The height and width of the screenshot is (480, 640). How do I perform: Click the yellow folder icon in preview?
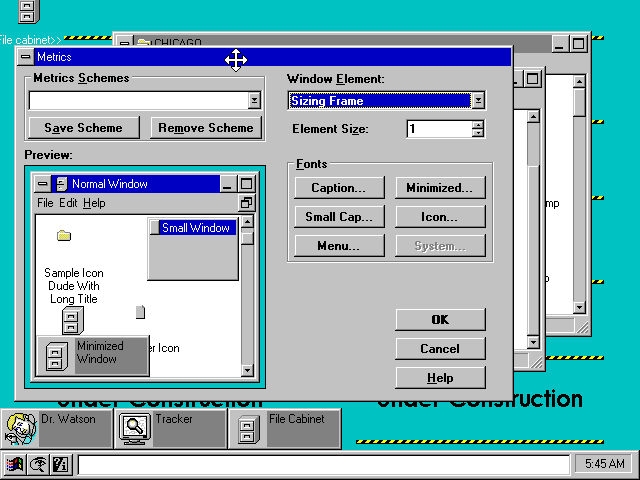[64, 236]
